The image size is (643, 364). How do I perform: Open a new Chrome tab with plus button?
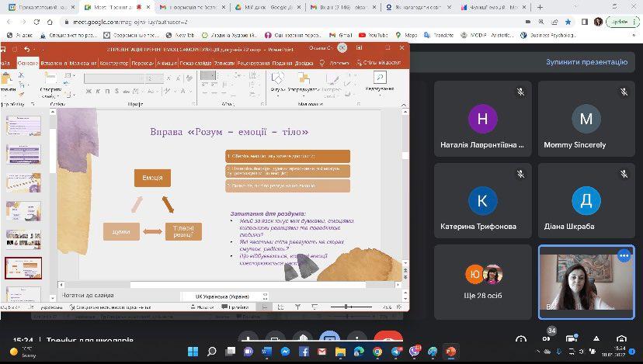(x=561, y=7)
